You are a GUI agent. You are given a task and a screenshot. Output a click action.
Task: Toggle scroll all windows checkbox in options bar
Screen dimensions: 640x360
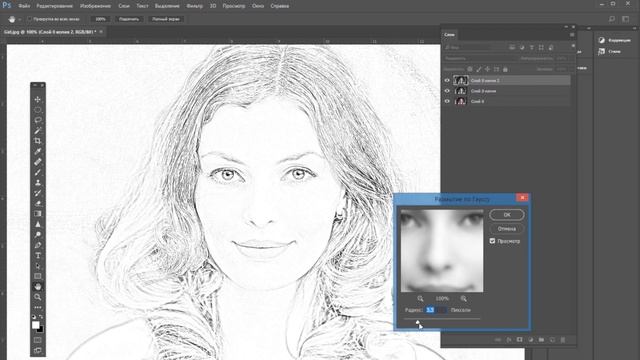point(29,19)
